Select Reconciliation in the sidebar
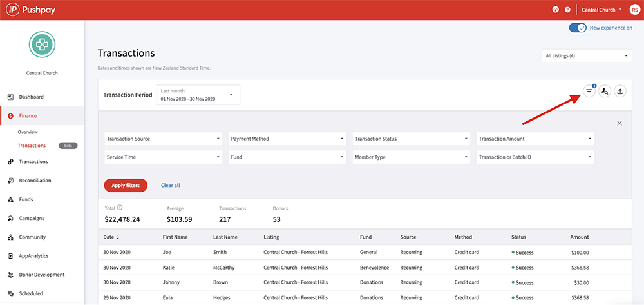 click(x=35, y=181)
